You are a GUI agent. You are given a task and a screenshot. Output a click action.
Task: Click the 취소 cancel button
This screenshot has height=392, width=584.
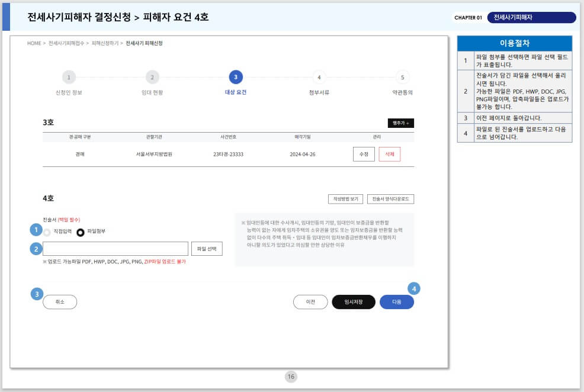click(60, 301)
